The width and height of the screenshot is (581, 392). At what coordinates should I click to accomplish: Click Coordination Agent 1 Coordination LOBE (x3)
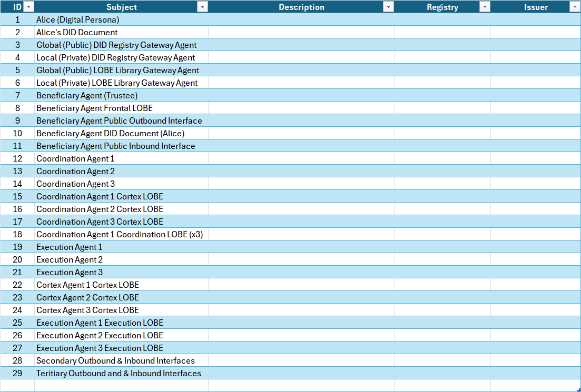[120, 235]
